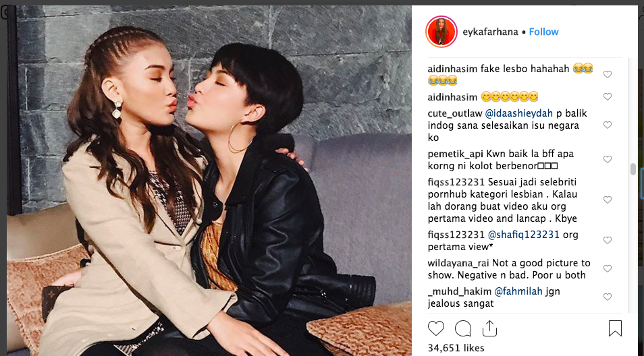Save the post with the bookmark icon
Screen dimensions: 644x356
615,328
